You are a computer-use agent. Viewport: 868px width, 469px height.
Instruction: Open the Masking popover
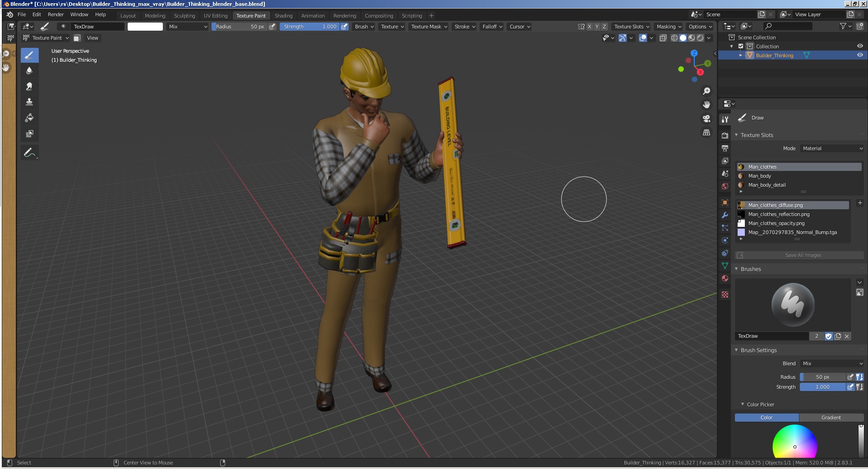click(669, 27)
